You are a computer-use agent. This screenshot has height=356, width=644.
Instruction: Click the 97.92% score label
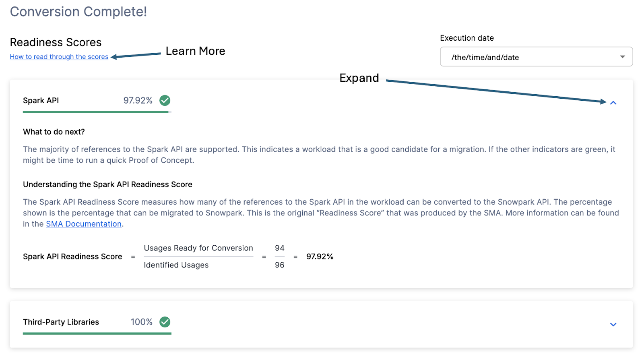coord(137,100)
